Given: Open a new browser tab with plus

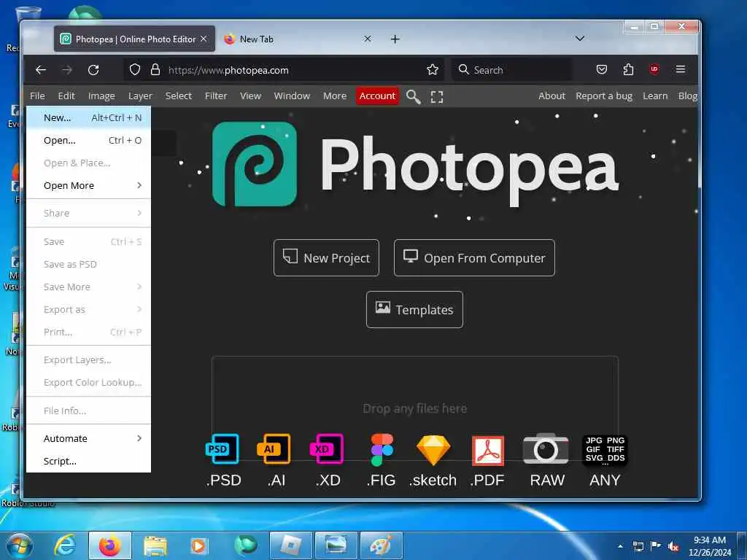Looking at the screenshot, I should point(395,39).
